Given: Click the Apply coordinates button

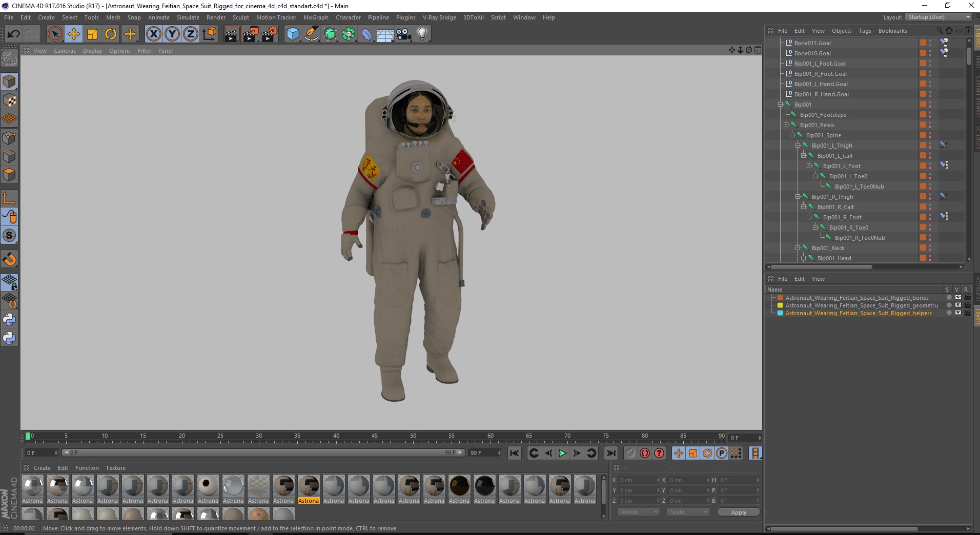Looking at the screenshot, I should 739,512.
